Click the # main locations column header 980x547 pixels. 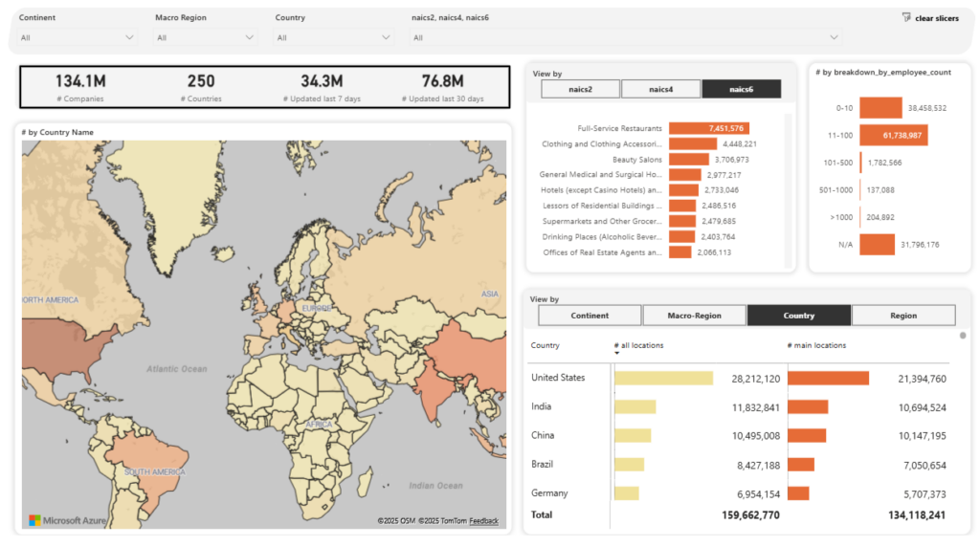click(816, 345)
